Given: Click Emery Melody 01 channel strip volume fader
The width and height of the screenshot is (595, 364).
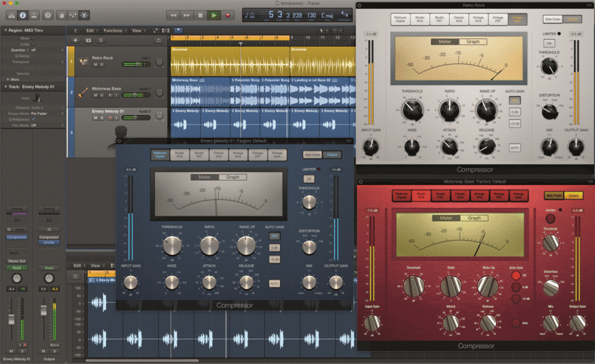Looking at the screenshot, I should pos(12,320).
